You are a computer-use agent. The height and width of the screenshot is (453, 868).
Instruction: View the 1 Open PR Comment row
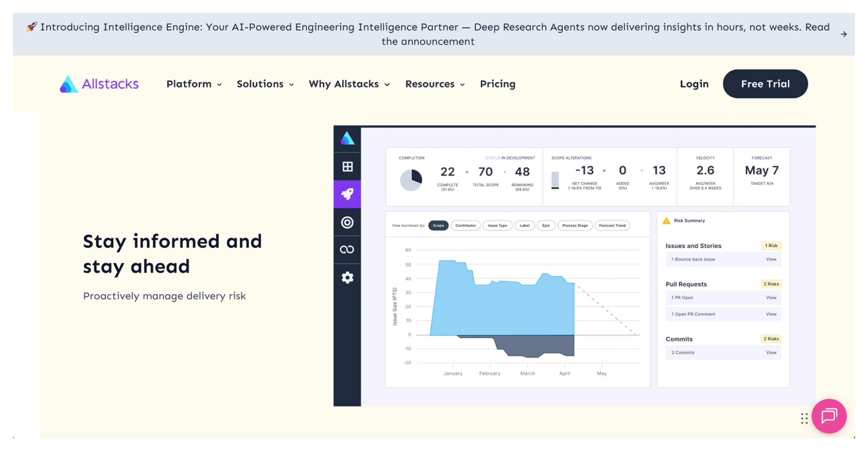pos(723,314)
